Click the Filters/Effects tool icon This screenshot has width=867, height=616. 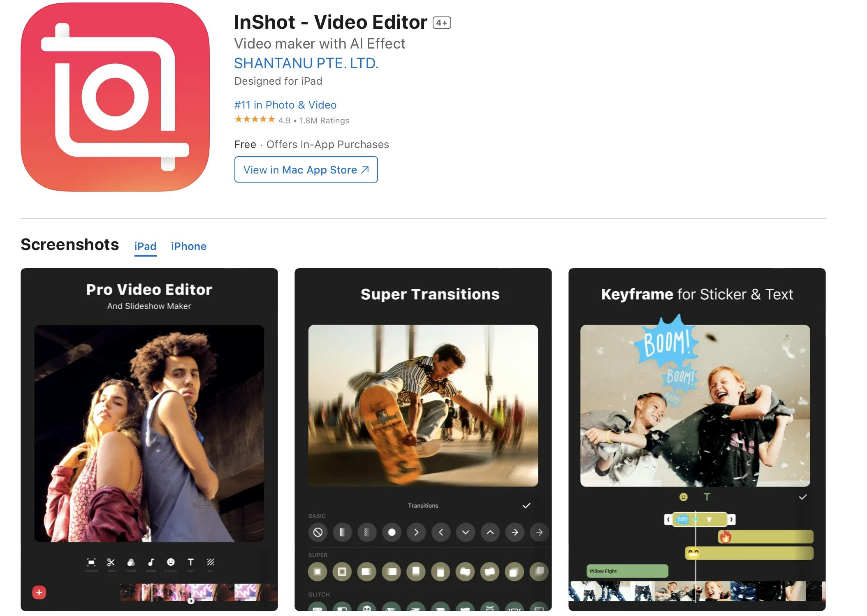131,562
